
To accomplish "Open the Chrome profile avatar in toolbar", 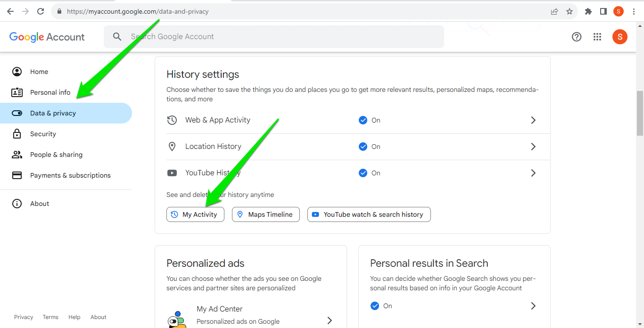I will [x=619, y=11].
